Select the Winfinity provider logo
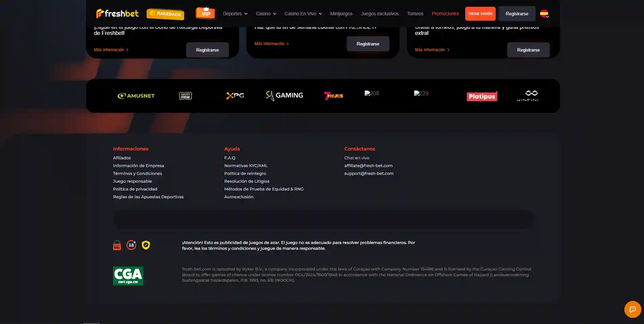 [x=528, y=96]
